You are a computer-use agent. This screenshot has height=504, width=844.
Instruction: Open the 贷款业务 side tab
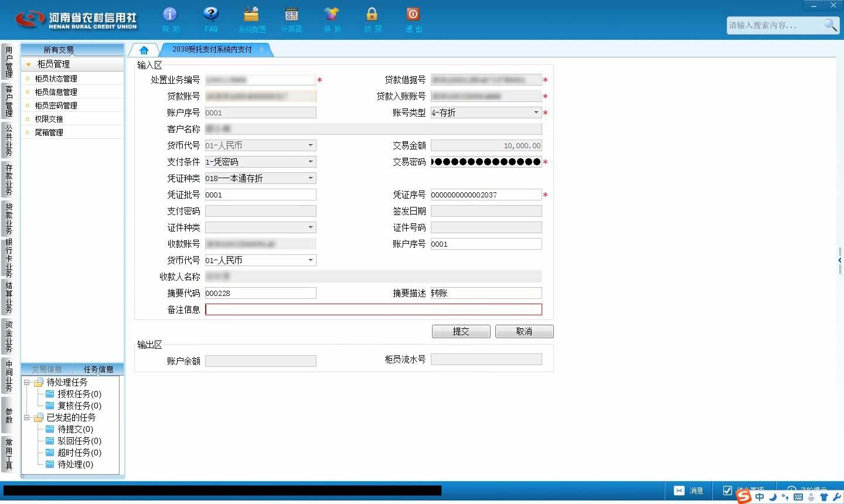[x=9, y=219]
